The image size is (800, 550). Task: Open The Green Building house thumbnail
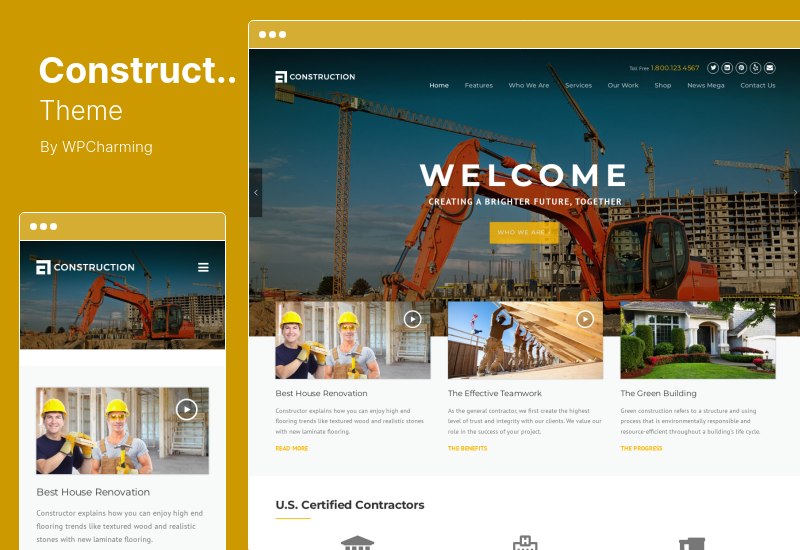pyautogui.click(x=697, y=340)
